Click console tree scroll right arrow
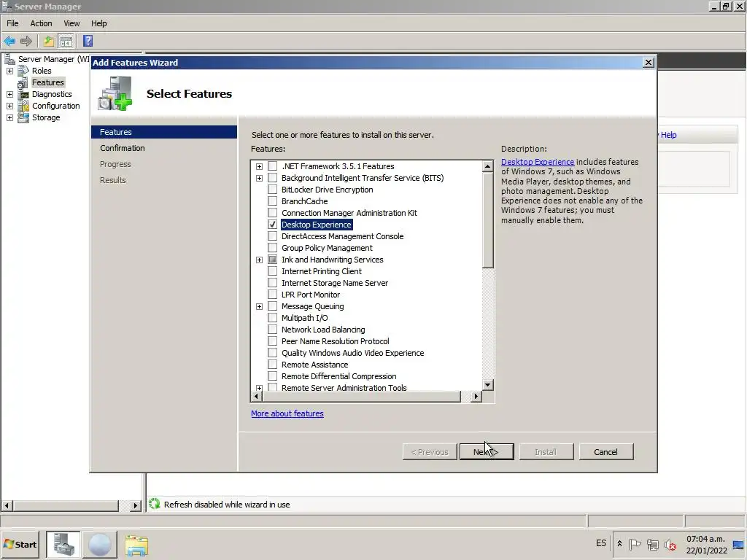Image resolution: width=747 pixels, height=560 pixels. [x=136, y=505]
